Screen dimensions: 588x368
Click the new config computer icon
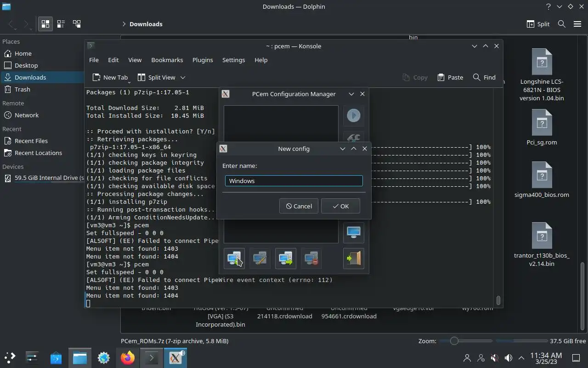tap(234, 259)
